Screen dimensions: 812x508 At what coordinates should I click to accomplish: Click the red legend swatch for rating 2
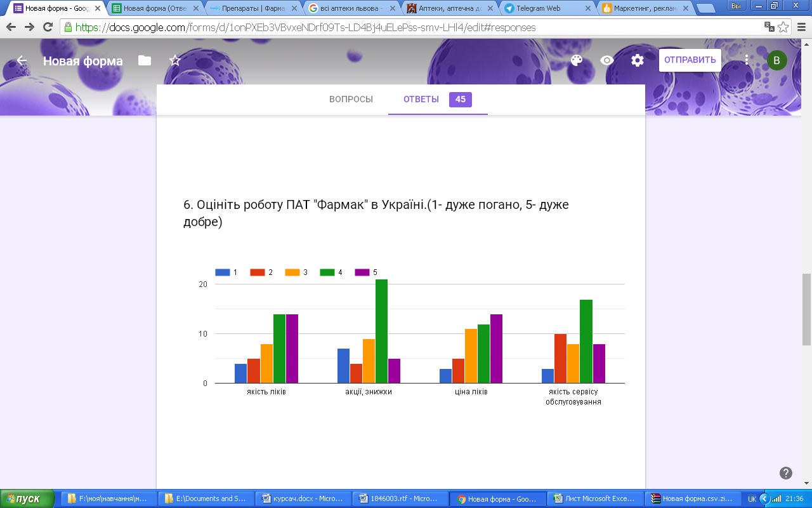[x=257, y=272]
